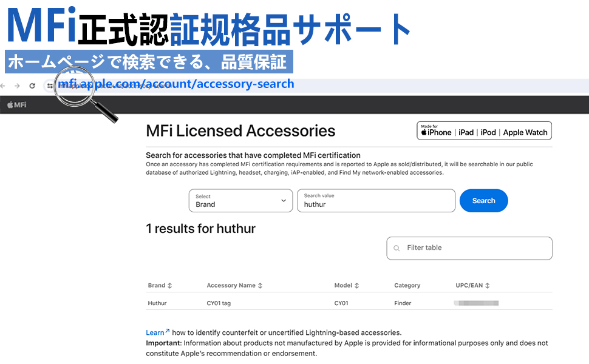Open the Select Brand dropdown

[x=240, y=201]
